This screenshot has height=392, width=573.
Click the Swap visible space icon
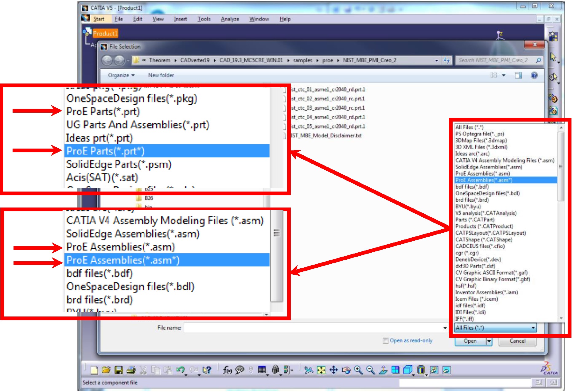coord(446,370)
